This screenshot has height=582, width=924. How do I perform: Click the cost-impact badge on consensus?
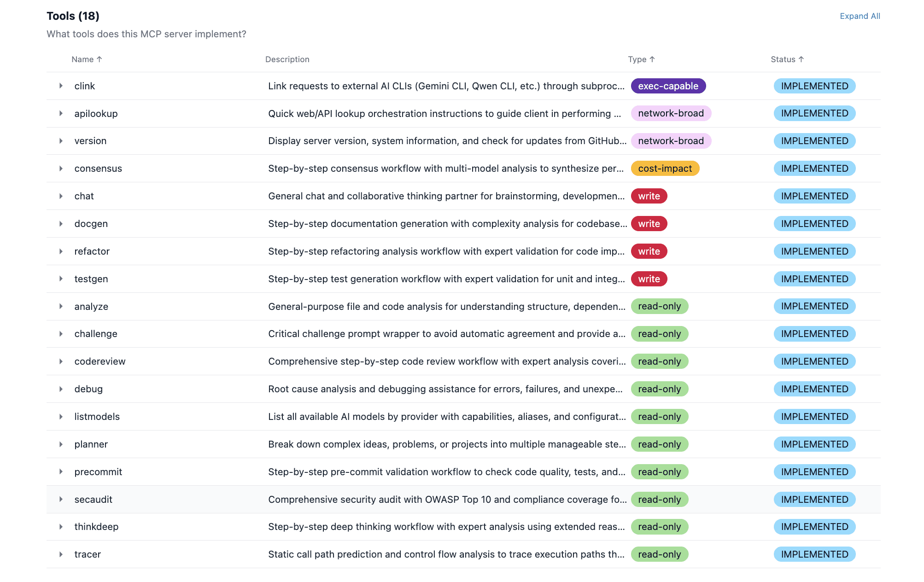point(665,169)
